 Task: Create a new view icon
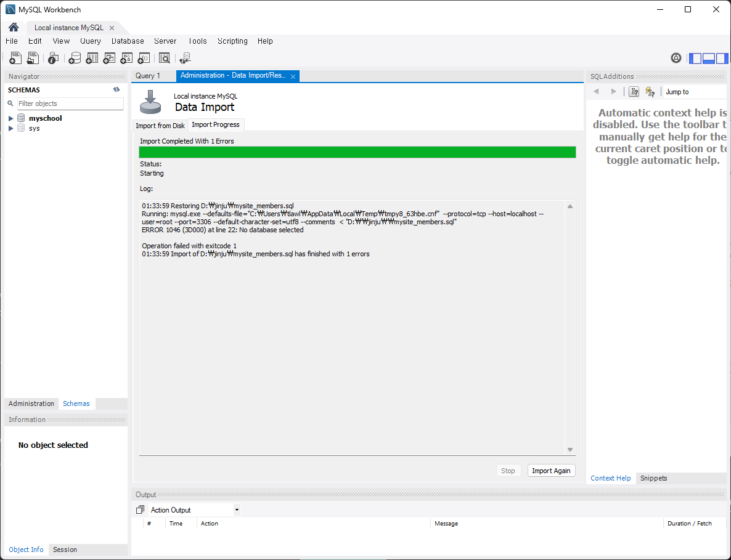click(x=109, y=58)
